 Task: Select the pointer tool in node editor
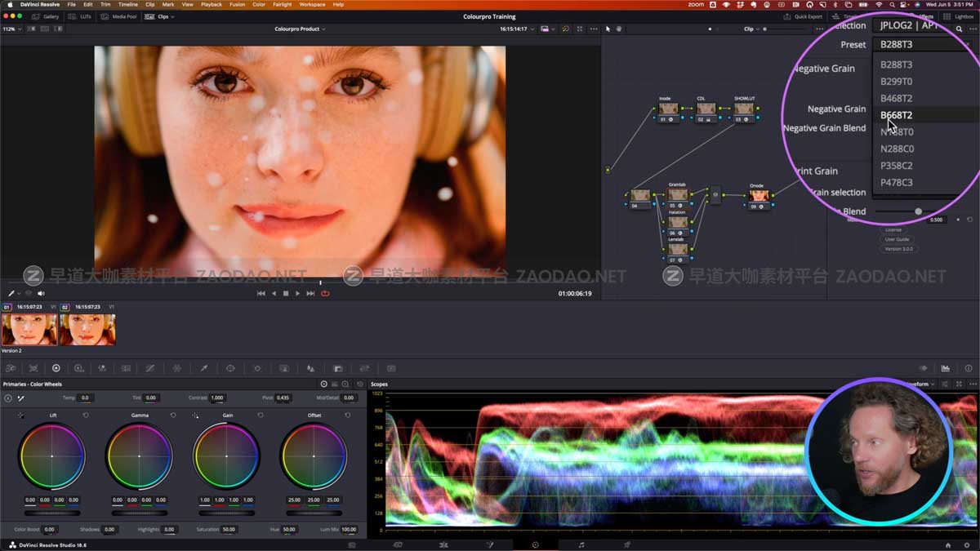[x=608, y=29]
